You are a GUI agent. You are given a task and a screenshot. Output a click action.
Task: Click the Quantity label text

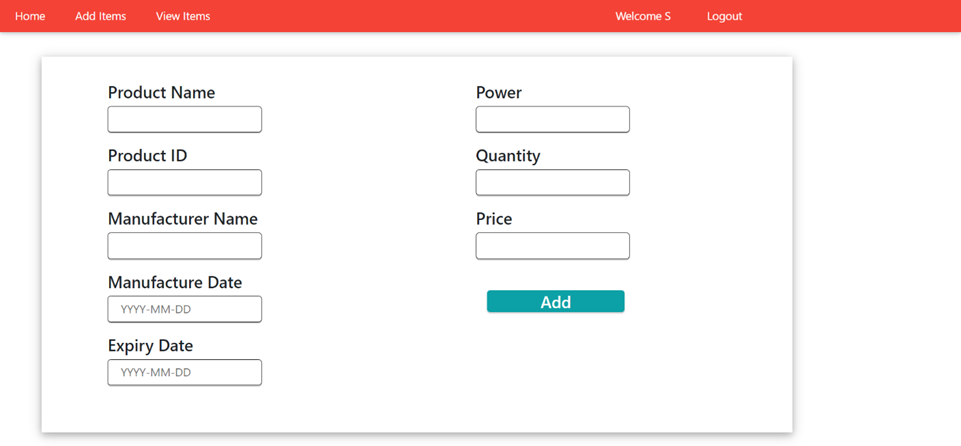click(x=507, y=156)
